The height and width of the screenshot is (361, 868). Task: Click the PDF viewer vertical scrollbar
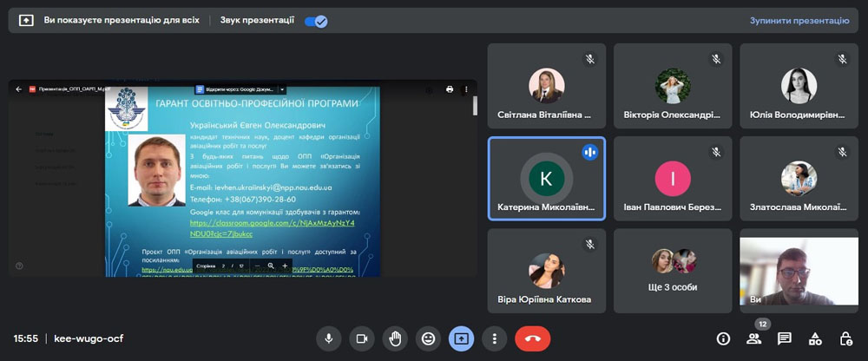point(475,107)
